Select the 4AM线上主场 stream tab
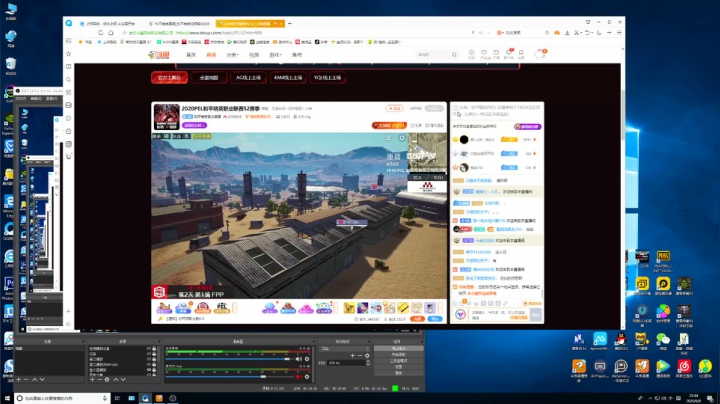This screenshot has height=404, width=720. click(288, 78)
